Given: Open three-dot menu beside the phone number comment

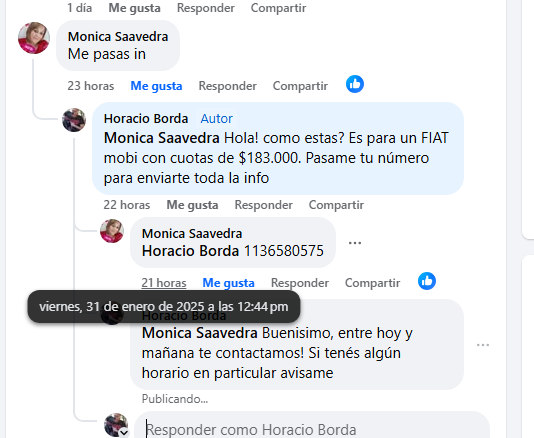Looking at the screenshot, I should 355,243.
